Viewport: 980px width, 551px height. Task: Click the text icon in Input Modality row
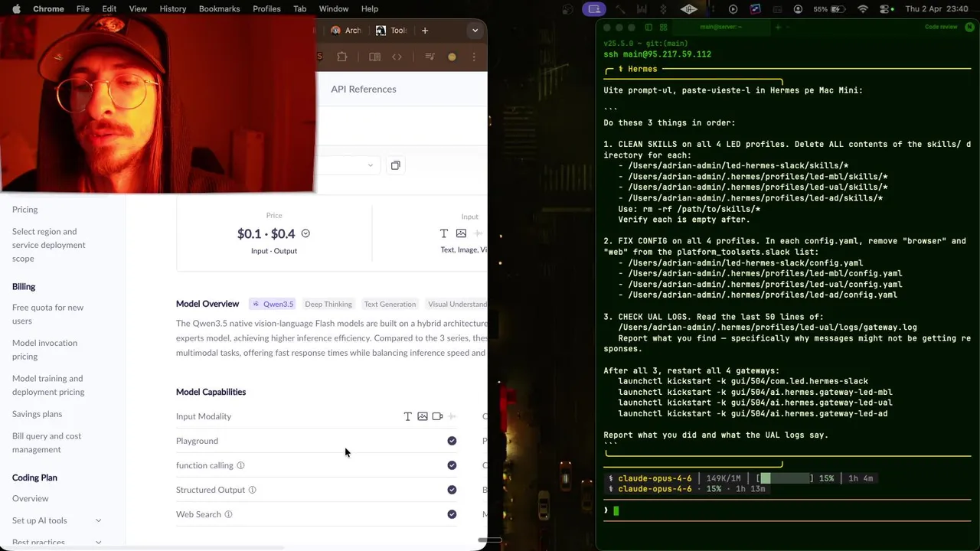point(407,416)
